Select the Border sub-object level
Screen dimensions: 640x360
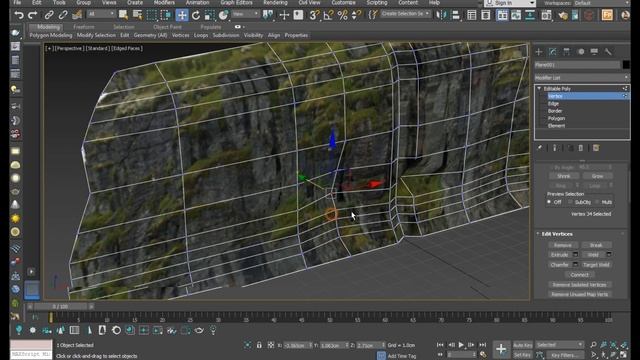click(555, 111)
